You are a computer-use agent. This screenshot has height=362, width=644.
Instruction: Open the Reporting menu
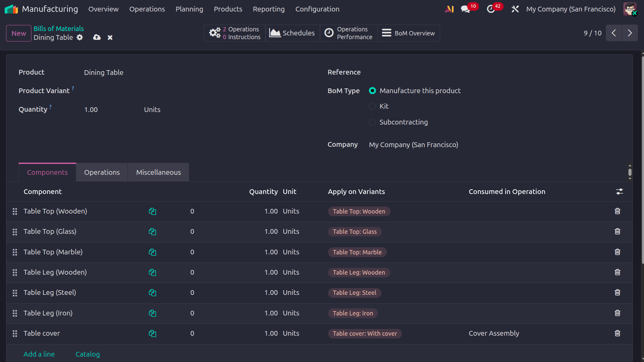click(x=269, y=9)
